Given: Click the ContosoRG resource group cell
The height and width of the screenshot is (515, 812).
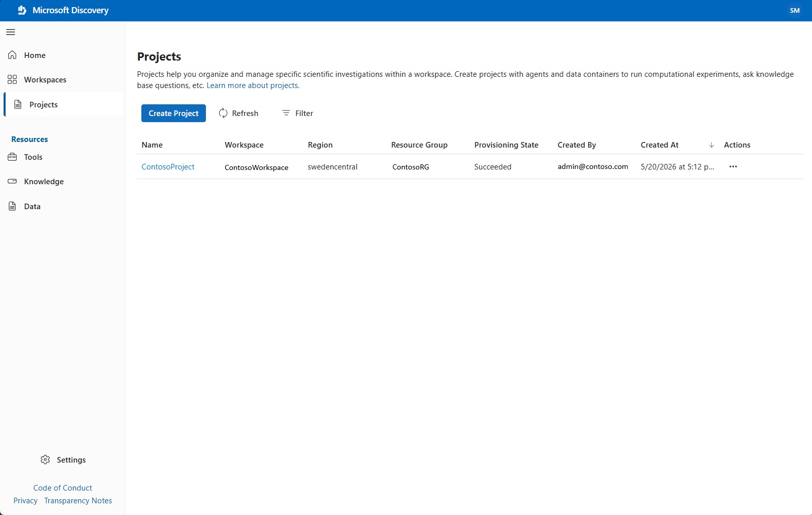Looking at the screenshot, I should point(411,166).
